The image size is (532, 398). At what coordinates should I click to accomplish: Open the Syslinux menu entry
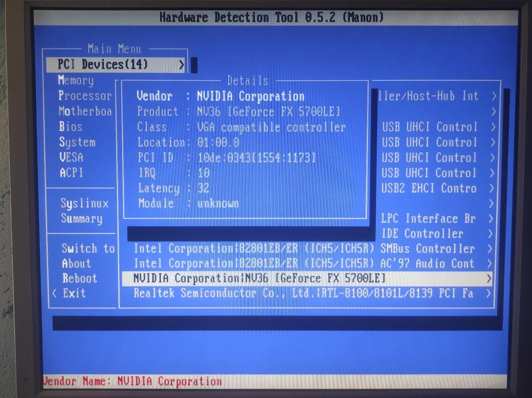click(x=84, y=203)
